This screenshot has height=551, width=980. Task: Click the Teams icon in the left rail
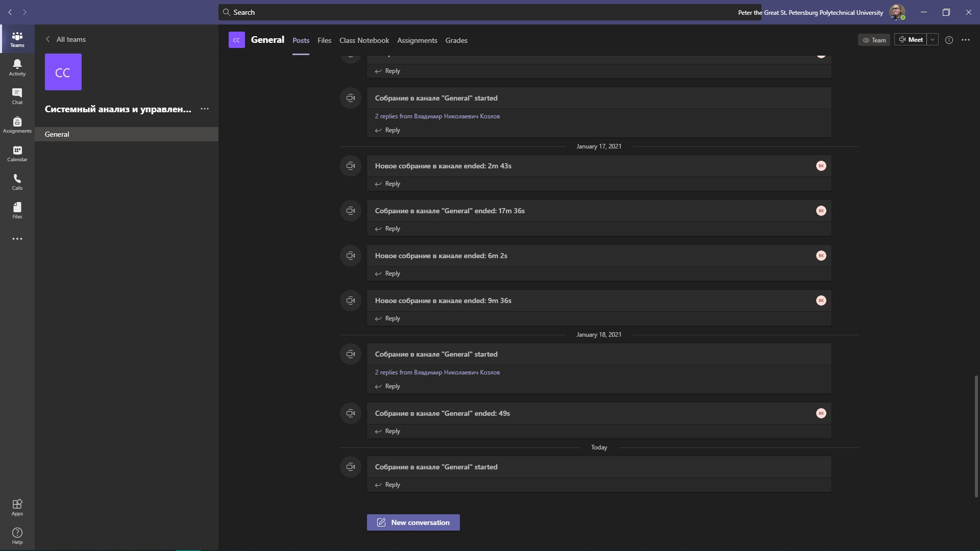pyautogui.click(x=17, y=39)
